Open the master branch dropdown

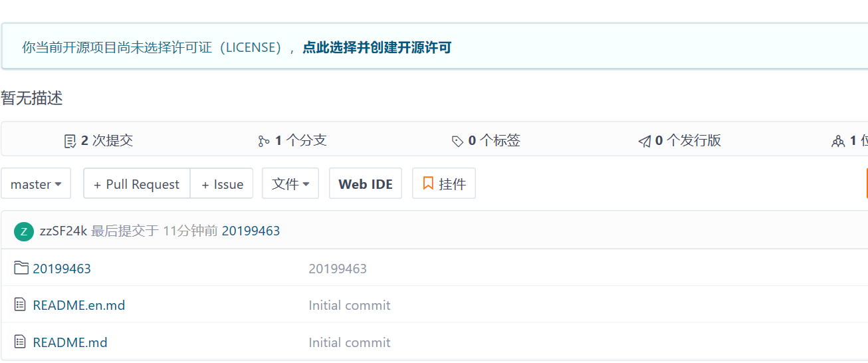36,183
